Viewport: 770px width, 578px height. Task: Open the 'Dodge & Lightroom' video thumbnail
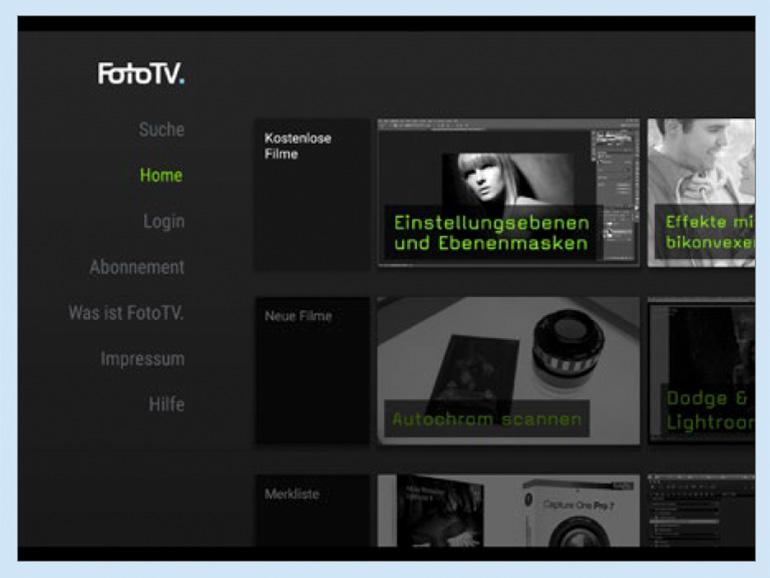point(701,371)
